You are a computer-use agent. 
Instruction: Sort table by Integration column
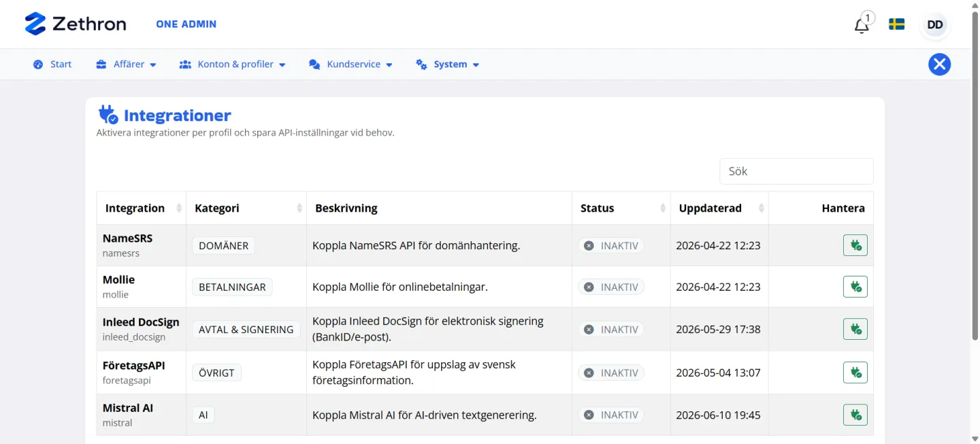pyautogui.click(x=142, y=208)
